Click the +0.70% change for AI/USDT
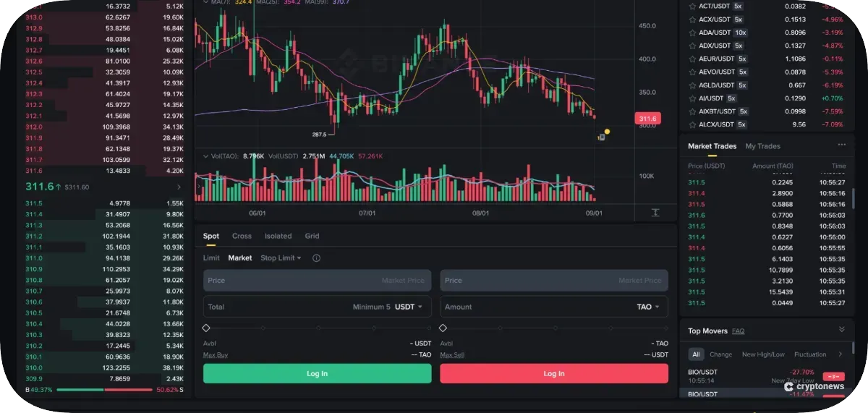 833,98
